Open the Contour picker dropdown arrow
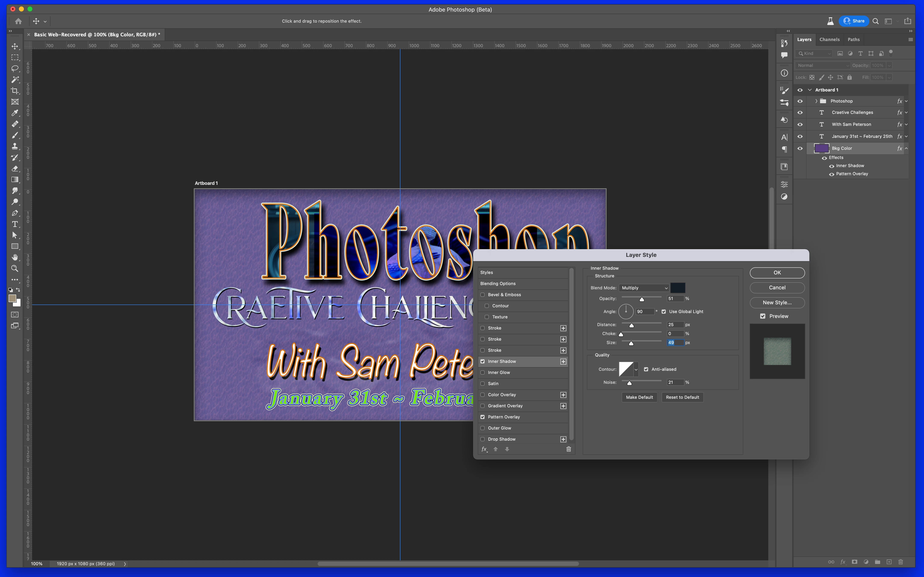924x577 pixels. click(x=636, y=369)
